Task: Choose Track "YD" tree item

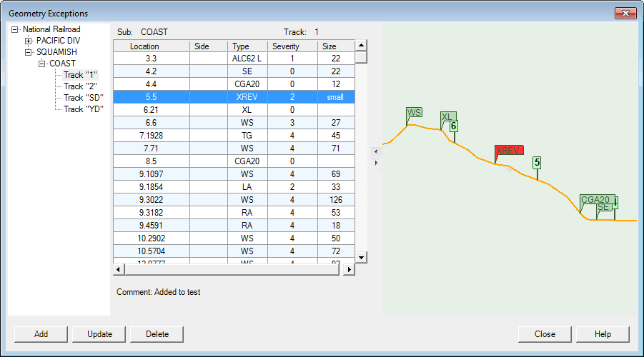Action: pos(83,109)
